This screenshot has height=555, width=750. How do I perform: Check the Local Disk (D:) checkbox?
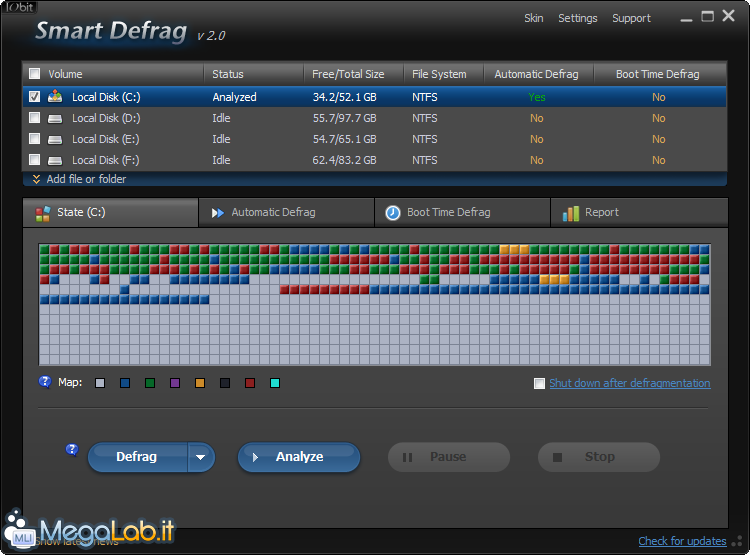pyautogui.click(x=34, y=118)
